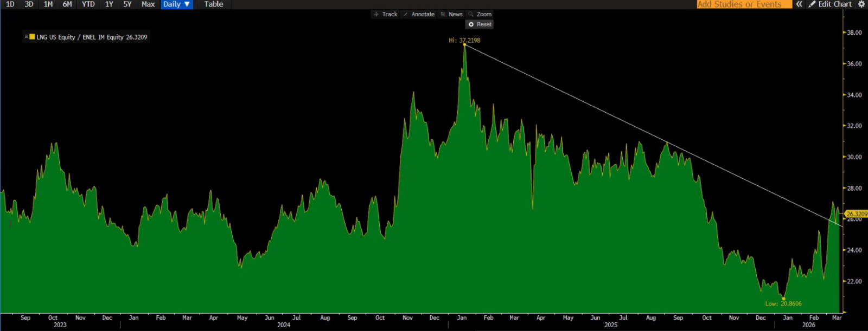This screenshot has height=331, width=868.
Task: Open chart settings gear
Action: click(x=861, y=4)
